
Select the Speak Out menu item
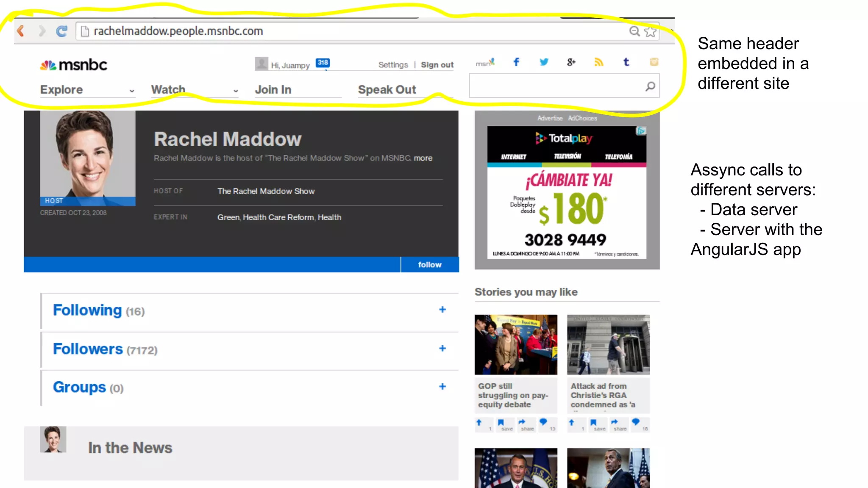[387, 90]
